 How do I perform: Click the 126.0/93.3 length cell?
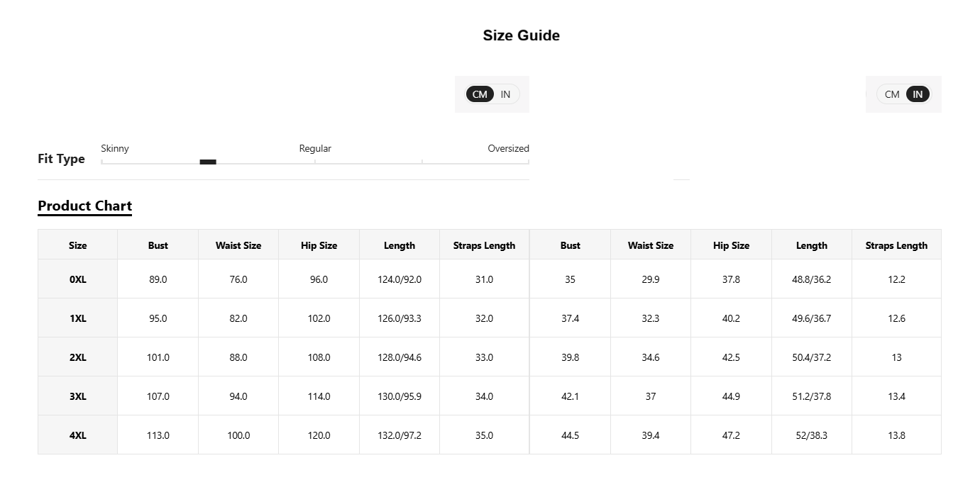point(400,318)
